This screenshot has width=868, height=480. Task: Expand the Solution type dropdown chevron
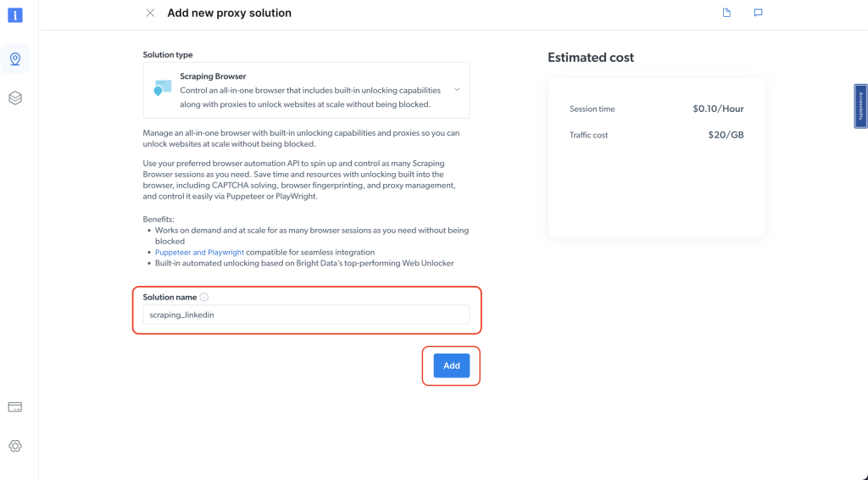457,89
